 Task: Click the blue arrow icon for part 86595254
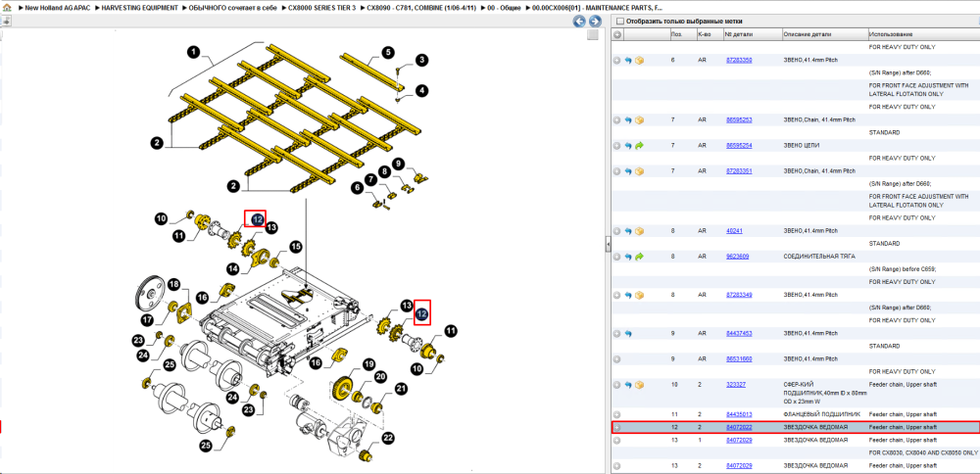point(628,146)
